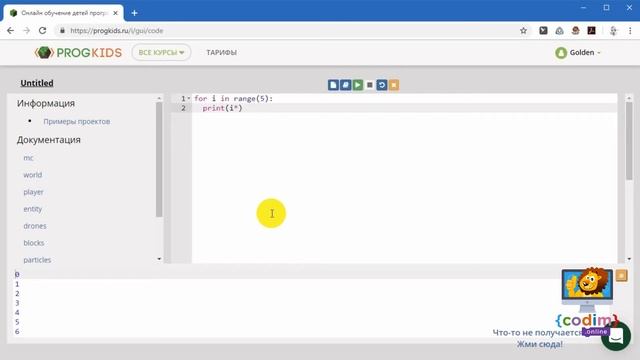Bookmark the page with the star icon
The height and width of the screenshot is (360, 640).
(523, 31)
